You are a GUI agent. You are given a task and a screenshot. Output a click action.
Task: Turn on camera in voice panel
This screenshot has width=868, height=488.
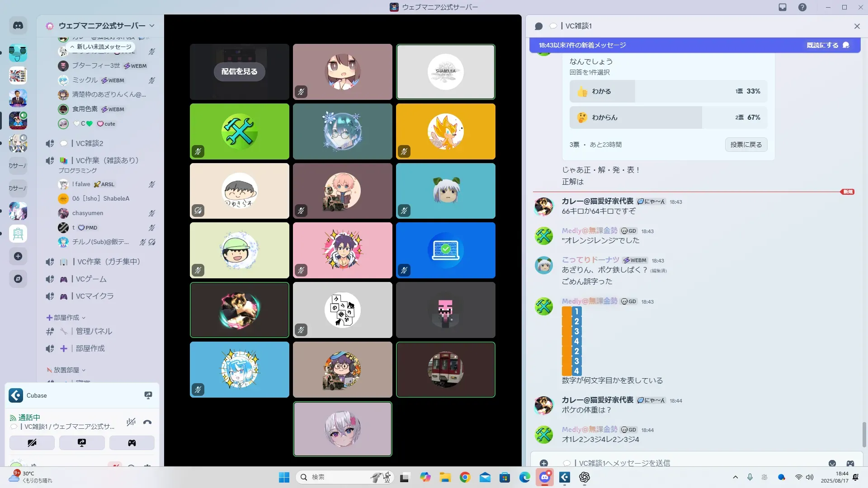coord(32,443)
